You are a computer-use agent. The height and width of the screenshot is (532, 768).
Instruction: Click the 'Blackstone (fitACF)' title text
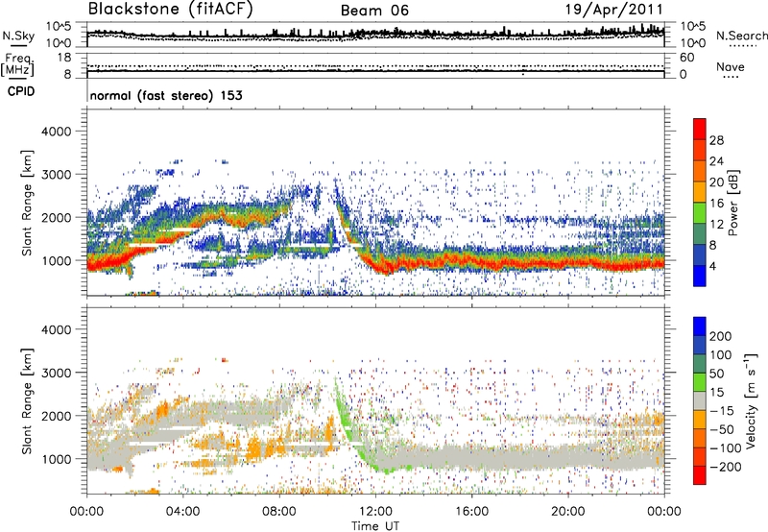coord(171,10)
